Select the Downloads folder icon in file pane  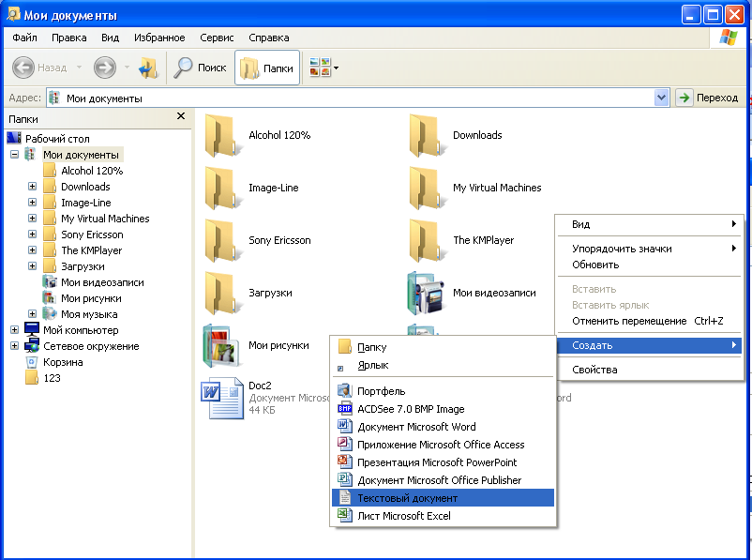tap(427, 136)
